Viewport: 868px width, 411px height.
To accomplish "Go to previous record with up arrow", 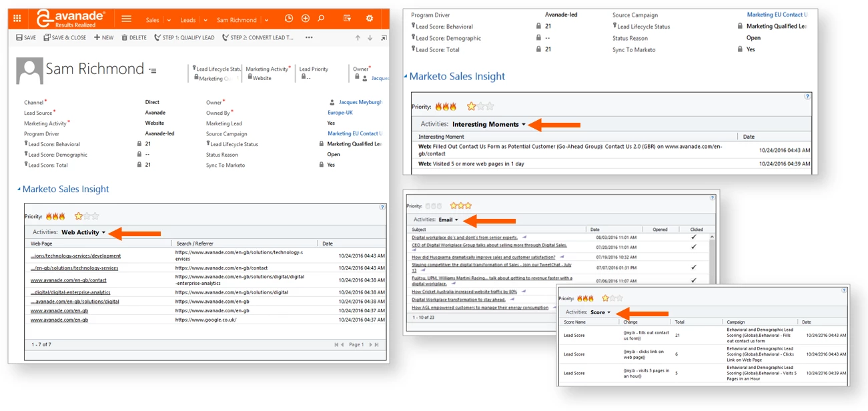I will [x=358, y=38].
